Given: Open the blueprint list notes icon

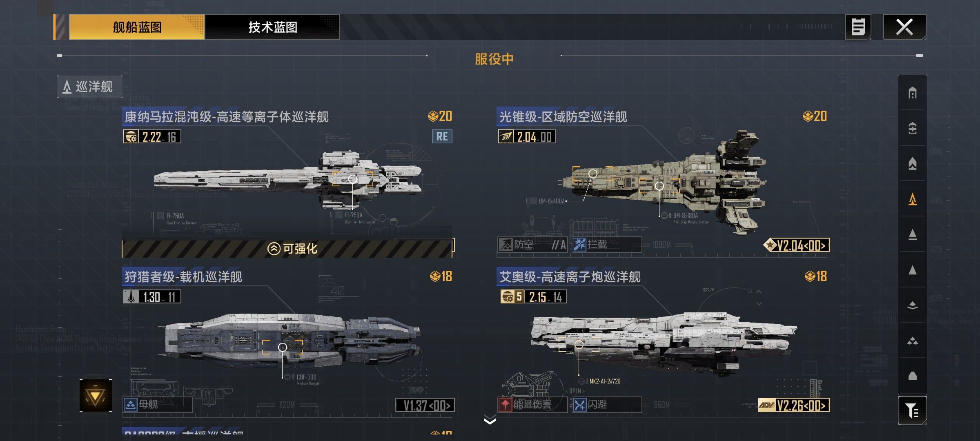Looking at the screenshot, I should pyautogui.click(x=858, y=27).
